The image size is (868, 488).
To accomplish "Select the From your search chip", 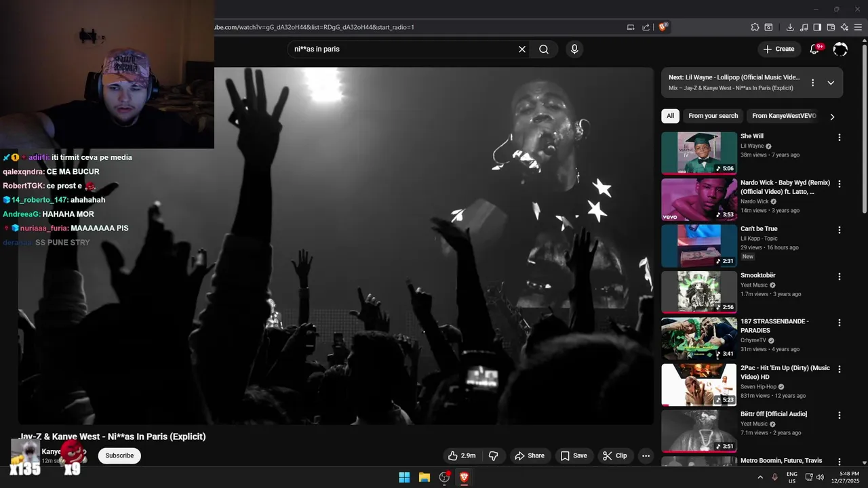I will [713, 116].
